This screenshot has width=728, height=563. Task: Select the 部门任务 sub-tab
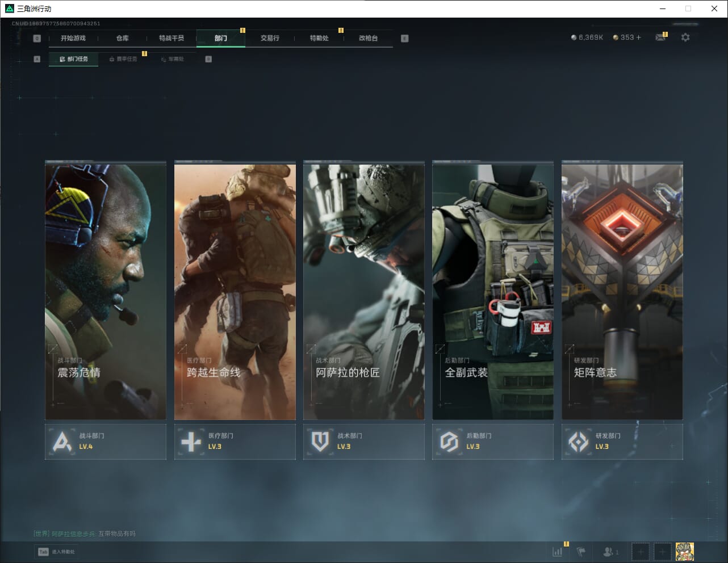click(74, 59)
